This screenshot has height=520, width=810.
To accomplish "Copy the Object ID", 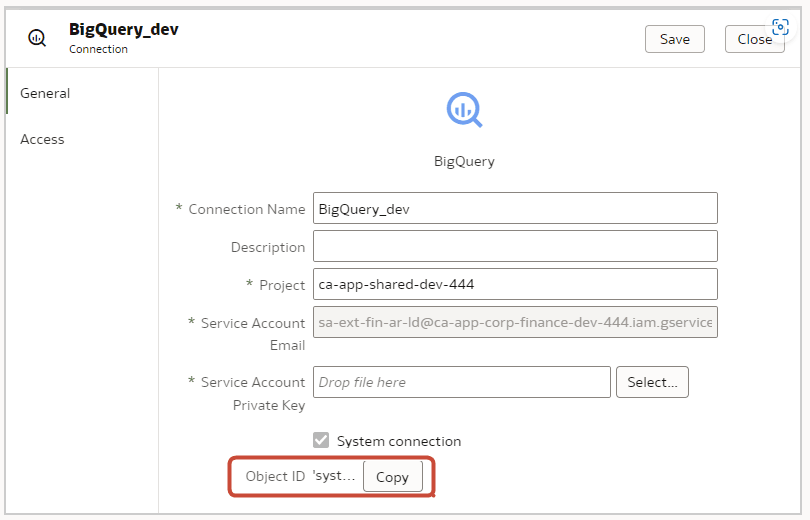I will pos(393,477).
